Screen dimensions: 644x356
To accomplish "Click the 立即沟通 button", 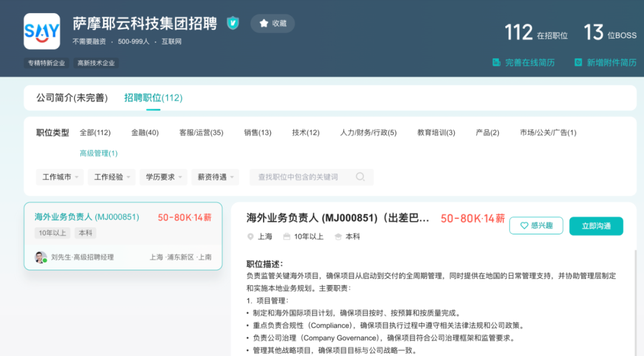I will pos(596,226).
